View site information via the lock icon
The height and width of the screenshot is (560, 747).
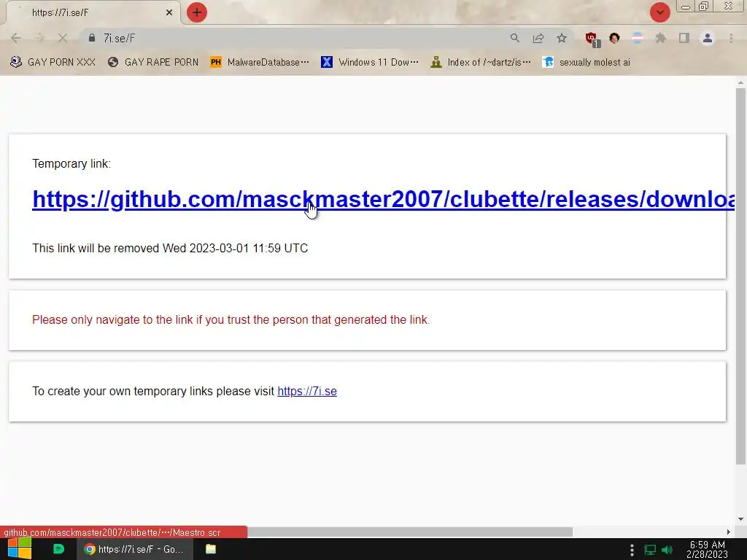92,38
